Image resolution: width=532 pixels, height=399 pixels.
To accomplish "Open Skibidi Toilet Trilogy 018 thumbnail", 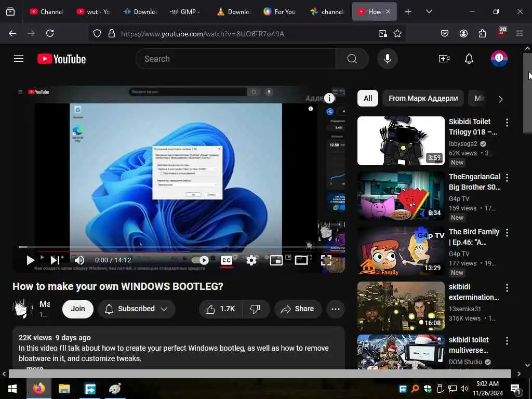I will point(401,141).
